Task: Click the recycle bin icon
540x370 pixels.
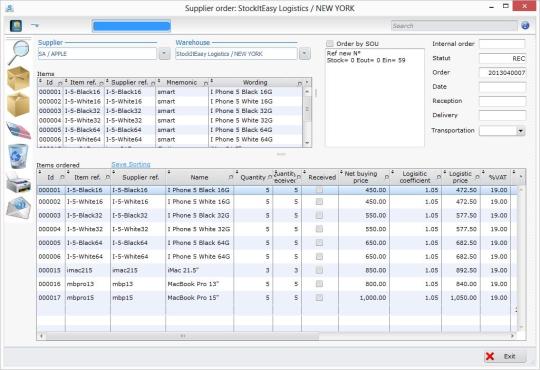Action: pos(18,156)
